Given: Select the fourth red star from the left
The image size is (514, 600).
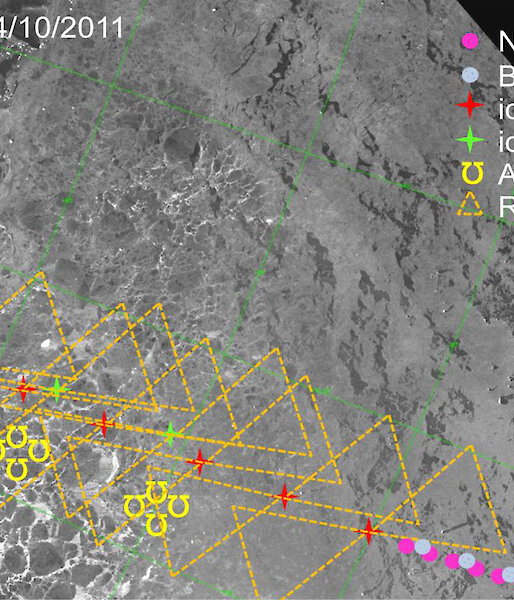Looking at the screenshot, I should (x=284, y=497).
